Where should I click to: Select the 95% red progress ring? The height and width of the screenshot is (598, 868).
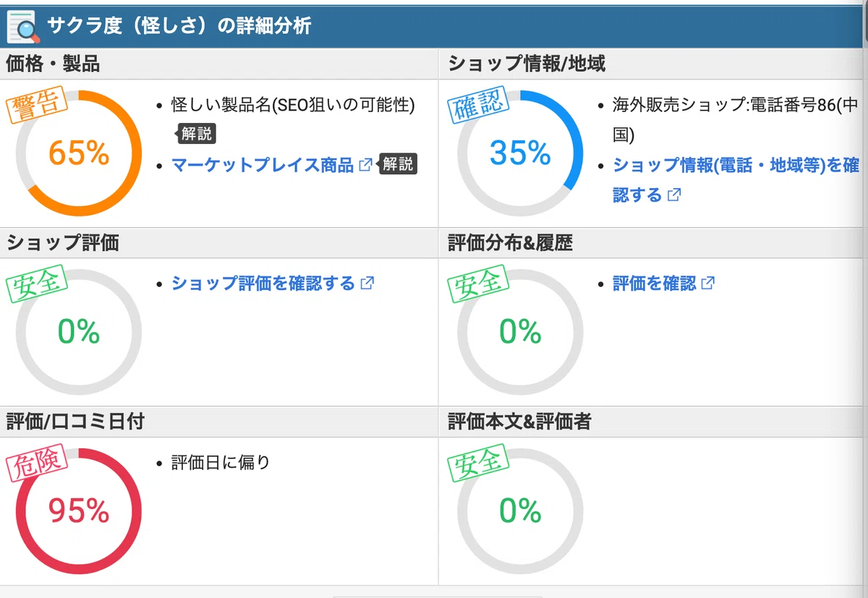79,511
